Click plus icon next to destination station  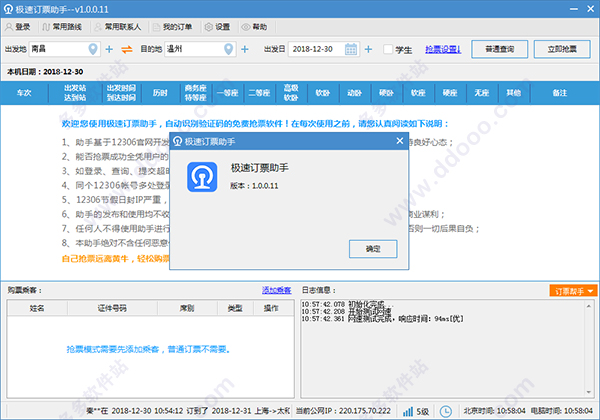click(245, 49)
